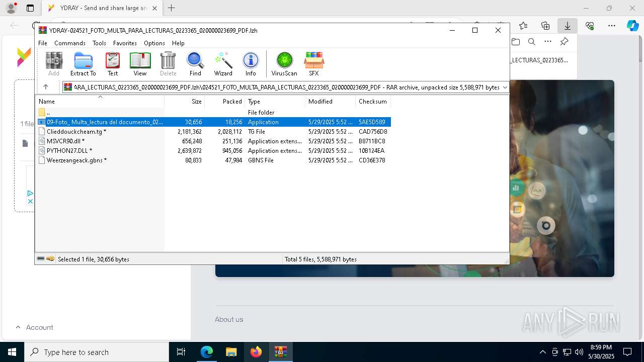The height and width of the screenshot is (362, 644).
Task: Select PYTHON27.DLL file
Action: click(x=213, y=151)
